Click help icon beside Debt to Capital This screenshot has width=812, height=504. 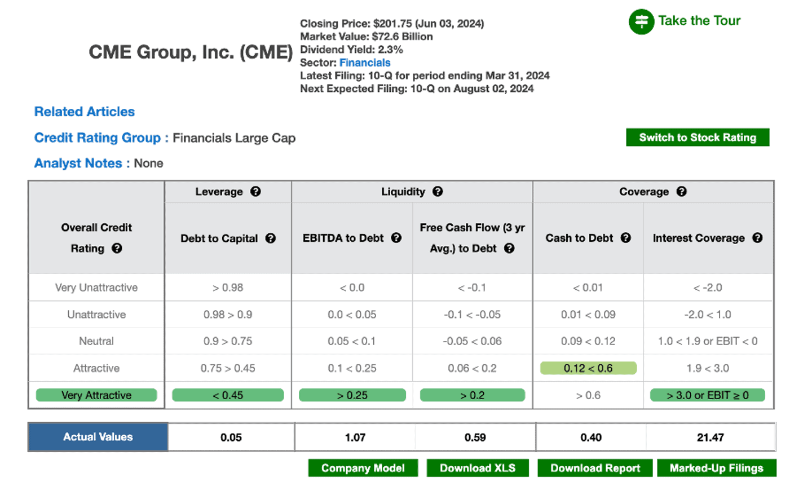pos(271,238)
